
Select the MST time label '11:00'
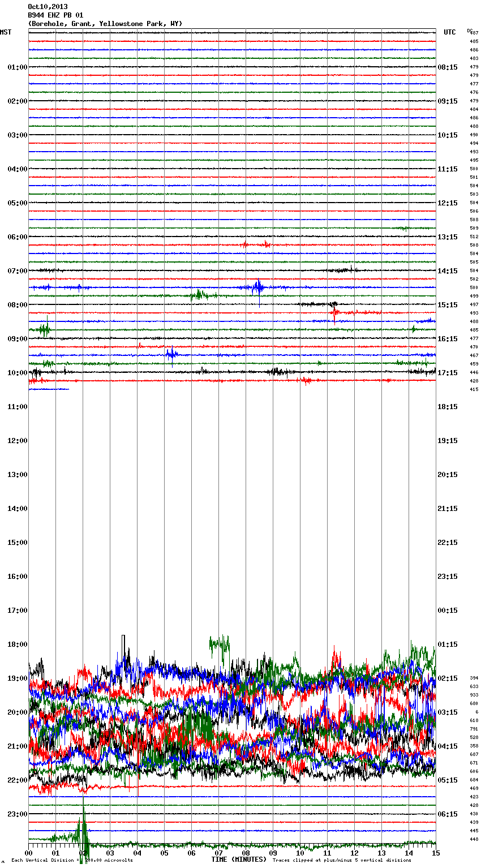[18, 407]
